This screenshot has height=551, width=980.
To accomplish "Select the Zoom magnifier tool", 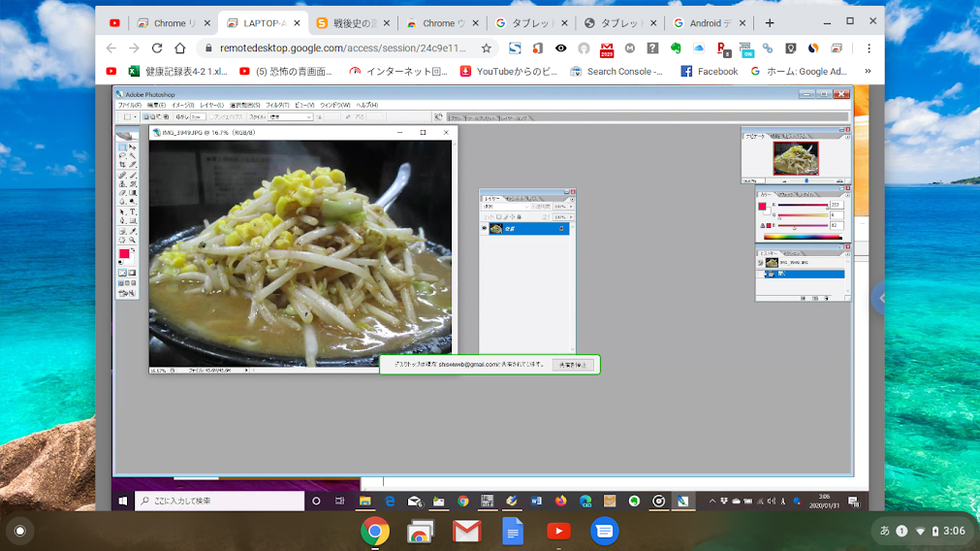I will tap(133, 240).
